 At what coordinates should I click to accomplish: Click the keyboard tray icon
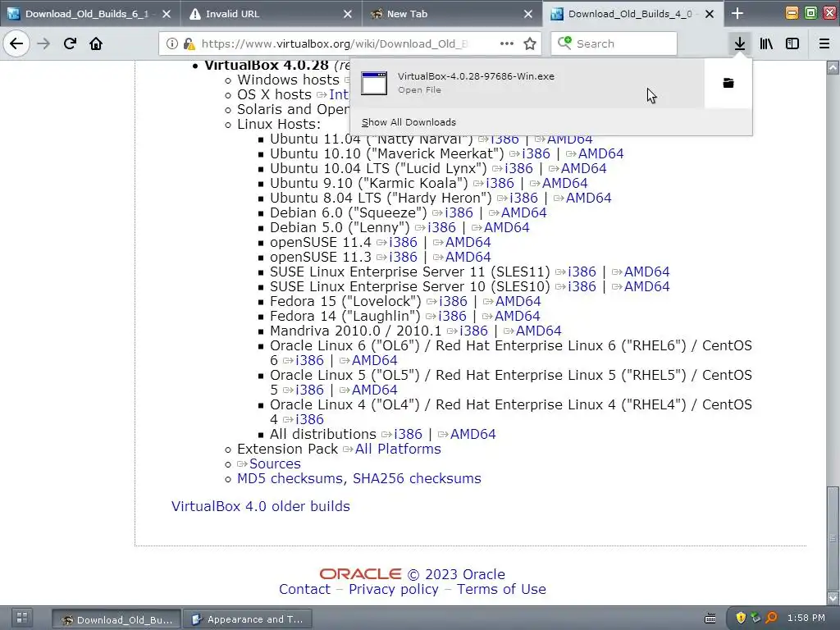710,619
